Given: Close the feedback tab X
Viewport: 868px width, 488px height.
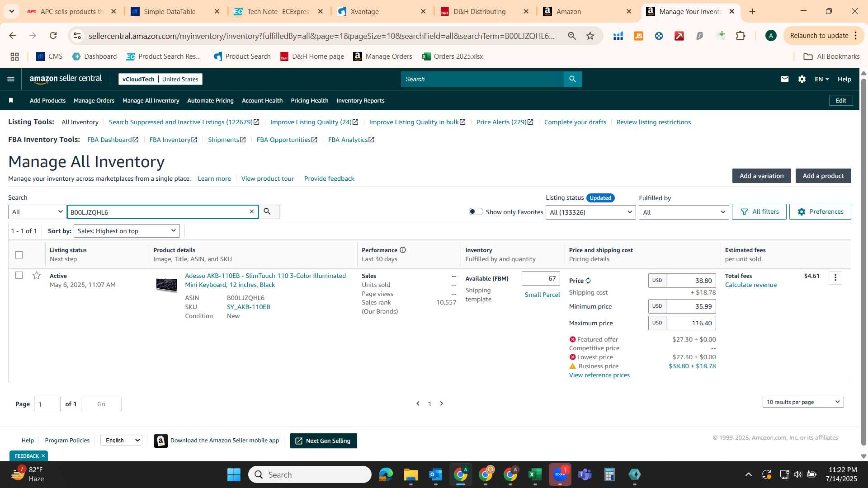Looking at the screenshot, I should (x=43, y=456).
